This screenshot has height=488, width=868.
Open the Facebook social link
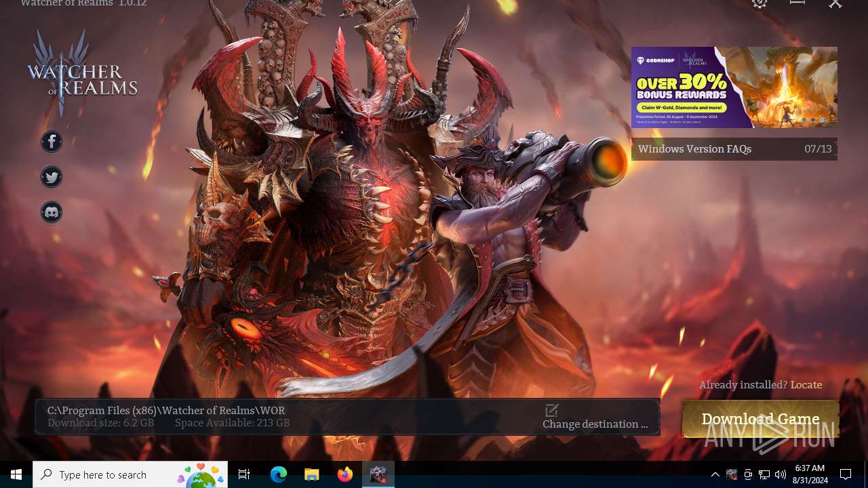click(x=52, y=142)
